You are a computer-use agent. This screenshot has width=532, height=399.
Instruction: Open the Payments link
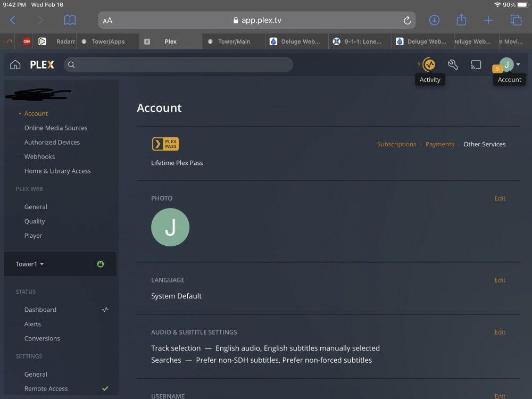pos(440,144)
